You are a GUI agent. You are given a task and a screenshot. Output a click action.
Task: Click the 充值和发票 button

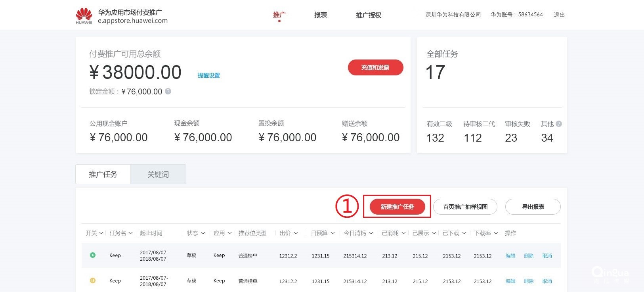(376, 67)
